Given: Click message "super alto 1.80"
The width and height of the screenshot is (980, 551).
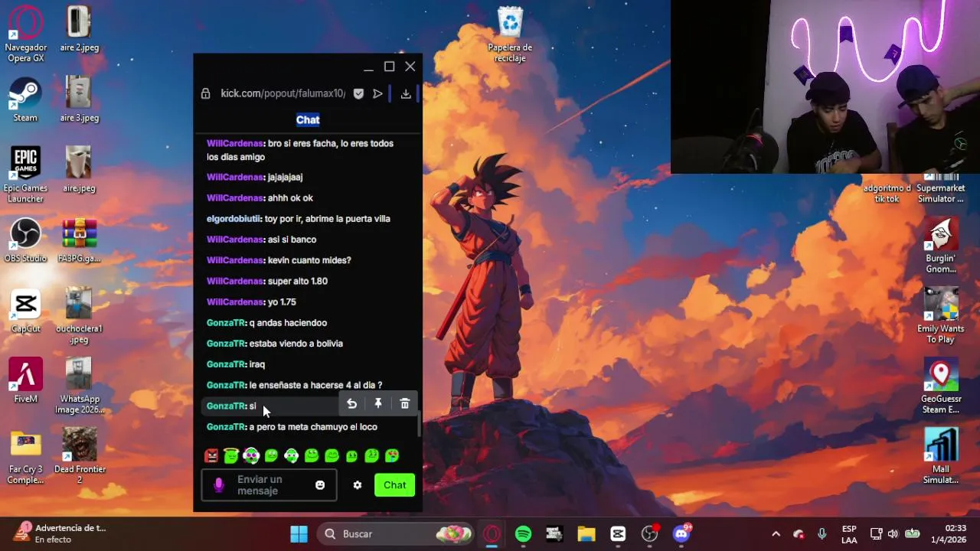Looking at the screenshot, I should pos(298,281).
